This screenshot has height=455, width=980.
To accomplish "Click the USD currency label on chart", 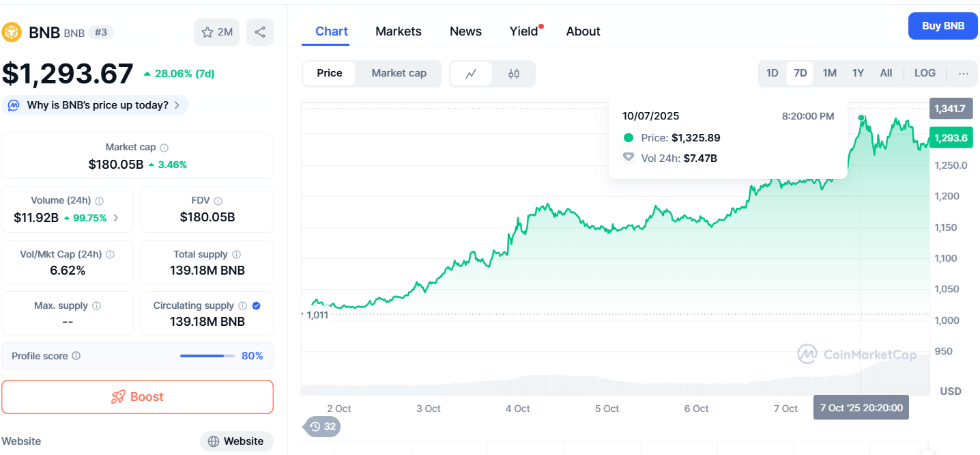I will pos(951,391).
